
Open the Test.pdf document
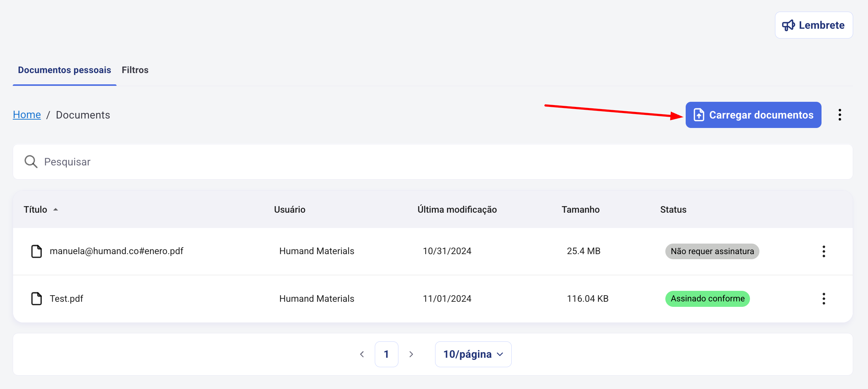(x=66, y=298)
